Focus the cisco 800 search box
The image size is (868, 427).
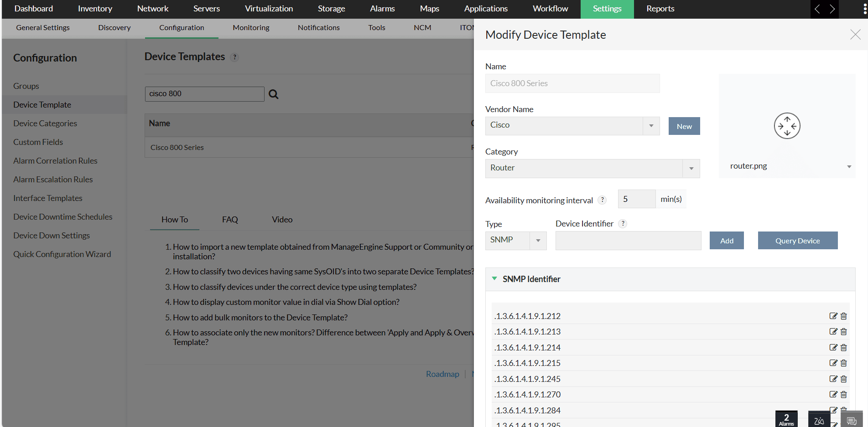tap(204, 94)
